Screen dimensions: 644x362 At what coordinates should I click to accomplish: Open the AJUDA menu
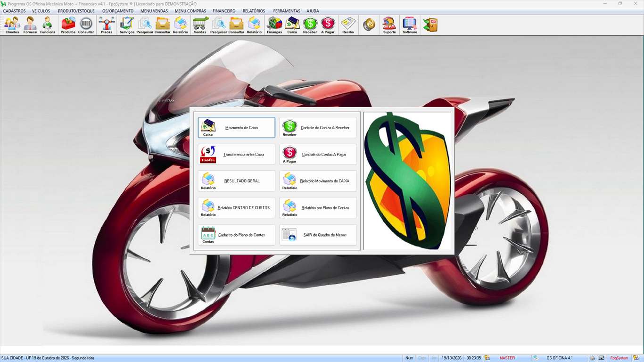point(313,11)
